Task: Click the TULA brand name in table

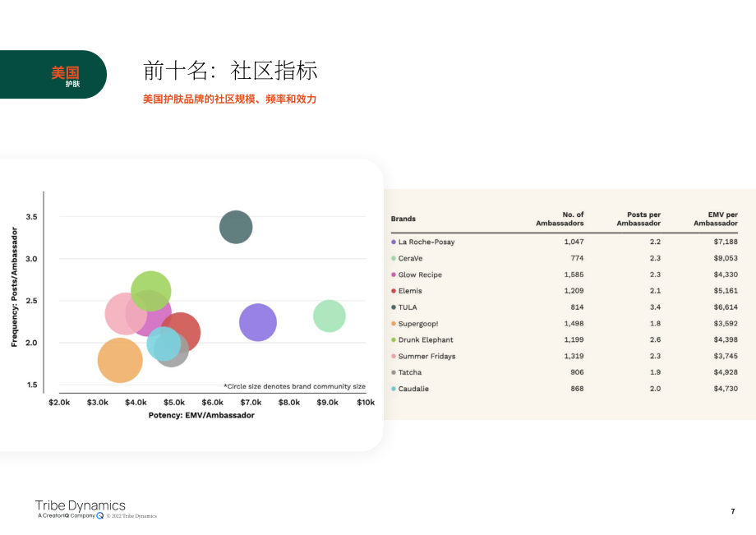Action: (408, 307)
